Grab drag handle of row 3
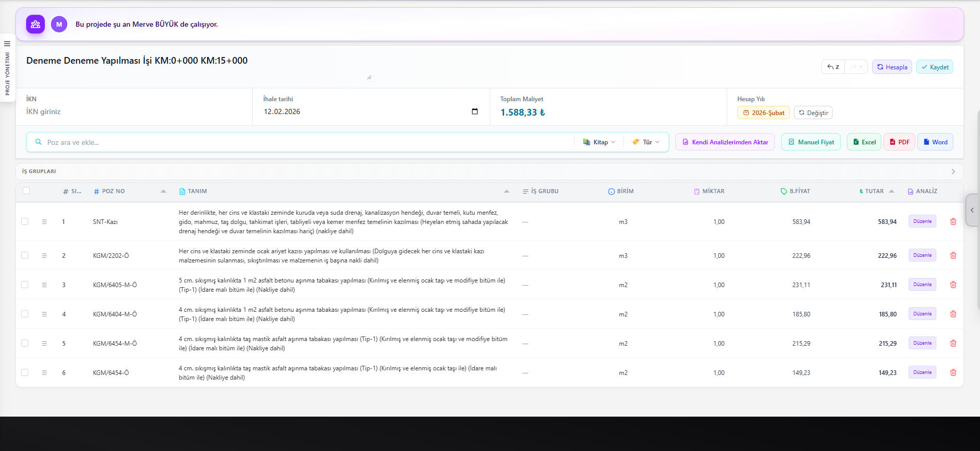 [44, 285]
